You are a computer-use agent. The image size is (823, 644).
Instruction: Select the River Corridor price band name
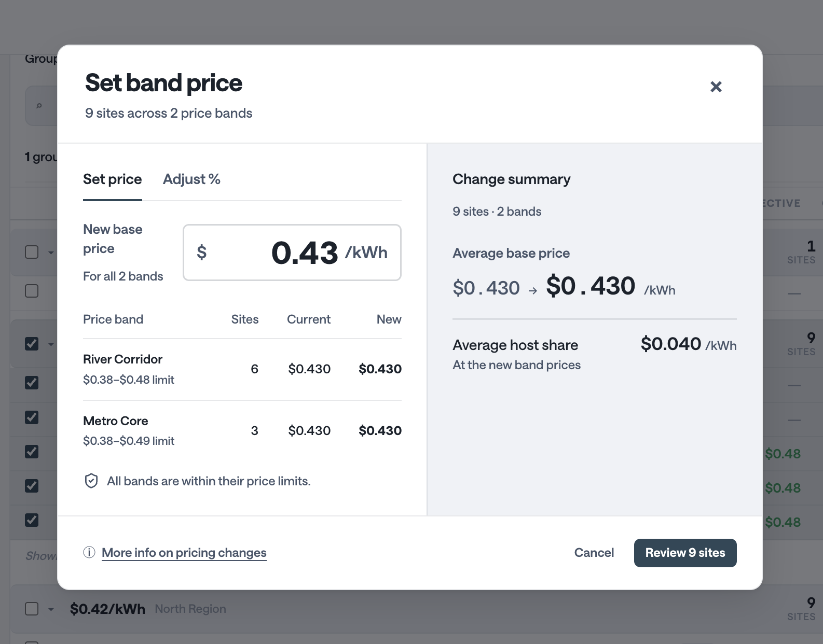[122, 359]
